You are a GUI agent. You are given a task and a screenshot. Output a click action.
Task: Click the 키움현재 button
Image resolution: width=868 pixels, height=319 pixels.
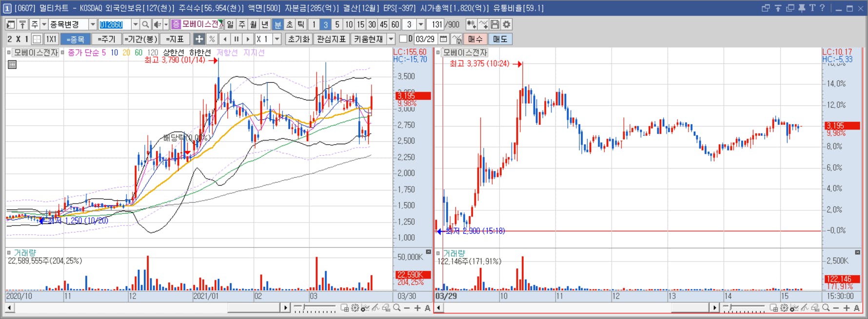pos(369,39)
